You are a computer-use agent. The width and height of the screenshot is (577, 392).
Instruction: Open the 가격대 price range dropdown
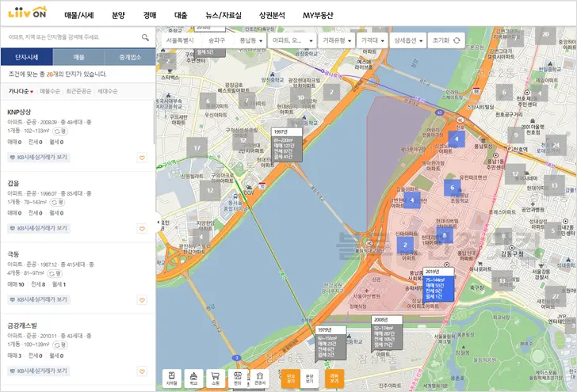point(371,40)
